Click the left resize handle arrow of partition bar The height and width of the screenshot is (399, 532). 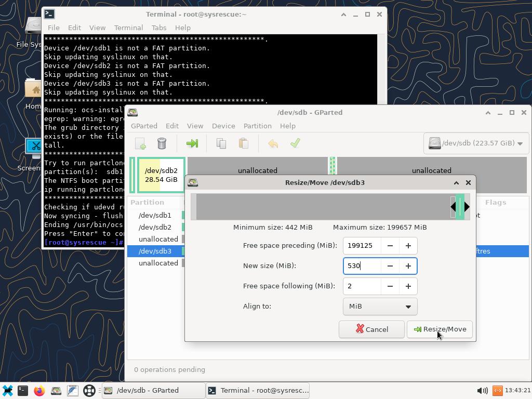pos(453,207)
